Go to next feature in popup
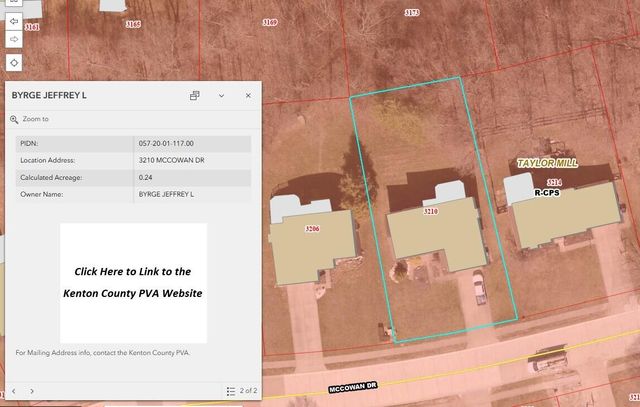Image resolution: width=640 pixels, height=407 pixels. [32, 391]
